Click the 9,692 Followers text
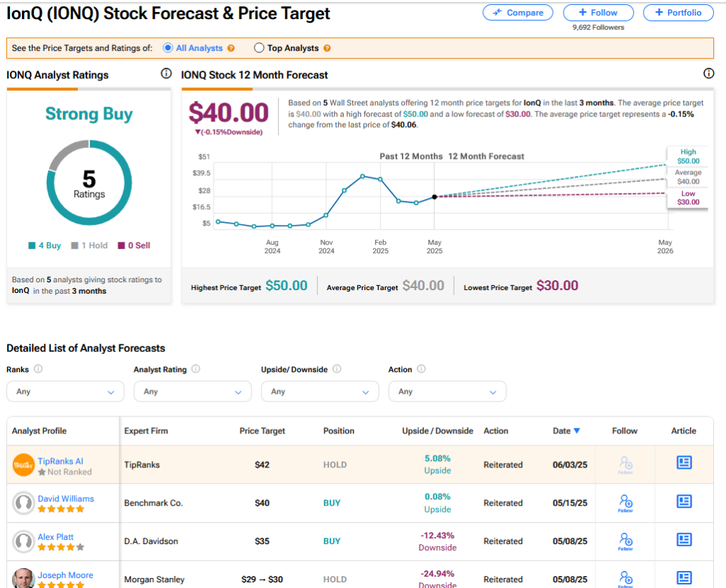 click(598, 28)
